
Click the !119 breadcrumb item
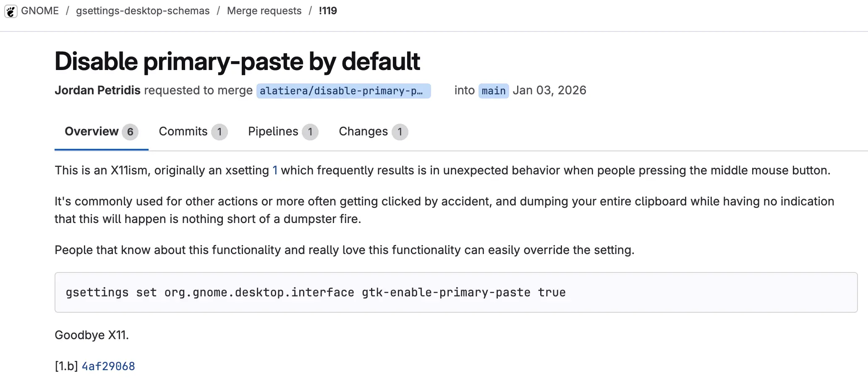(328, 11)
